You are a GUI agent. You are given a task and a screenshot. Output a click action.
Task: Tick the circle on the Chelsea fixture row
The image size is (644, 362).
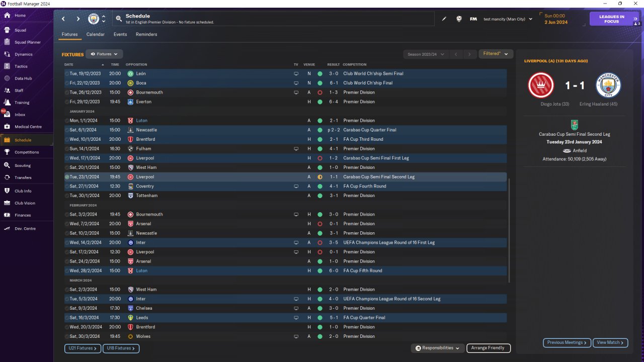(67, 308)
